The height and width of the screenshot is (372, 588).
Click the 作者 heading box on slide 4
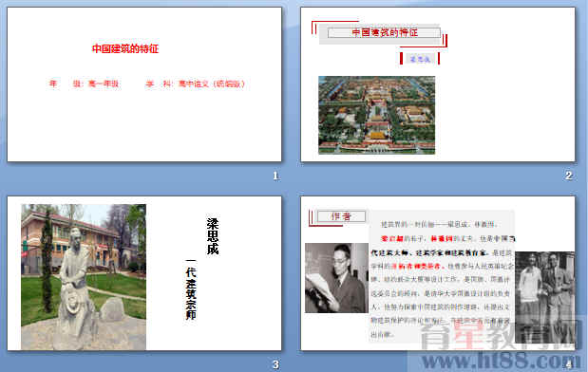tap(341, 216)
